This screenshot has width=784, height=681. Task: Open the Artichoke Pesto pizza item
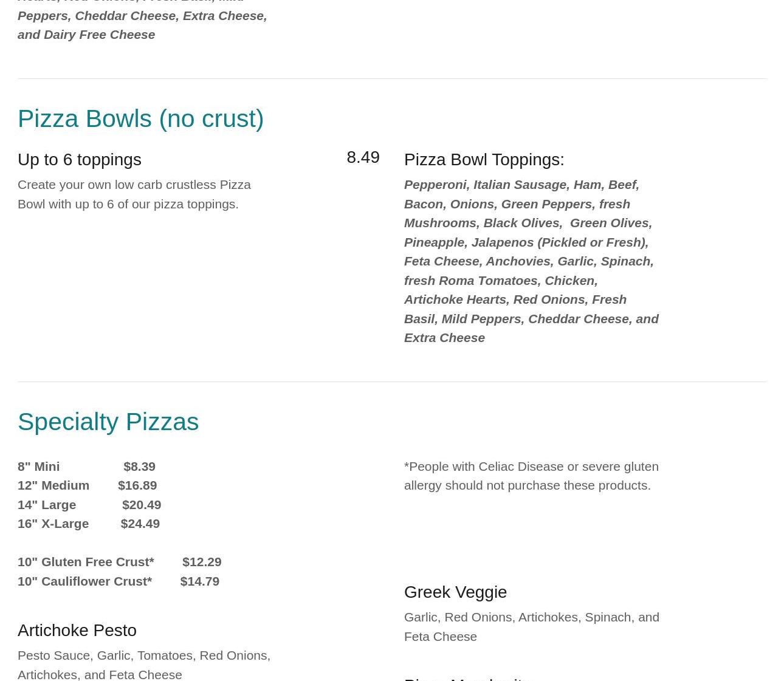click(x=77, y=630)
